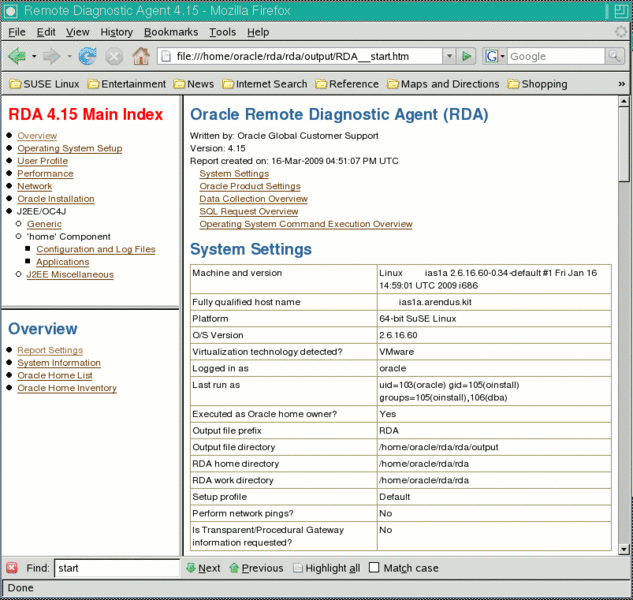This screenshot has height=600, width=633.
Task: Click the scrollbar up arrow
Action: 623,101
